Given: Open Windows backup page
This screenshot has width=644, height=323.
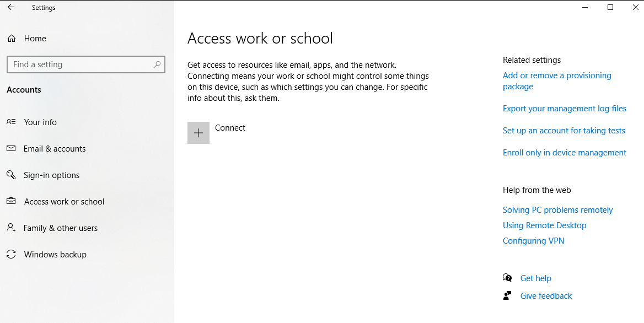Looking at the screenshot, I should [56, 255].
